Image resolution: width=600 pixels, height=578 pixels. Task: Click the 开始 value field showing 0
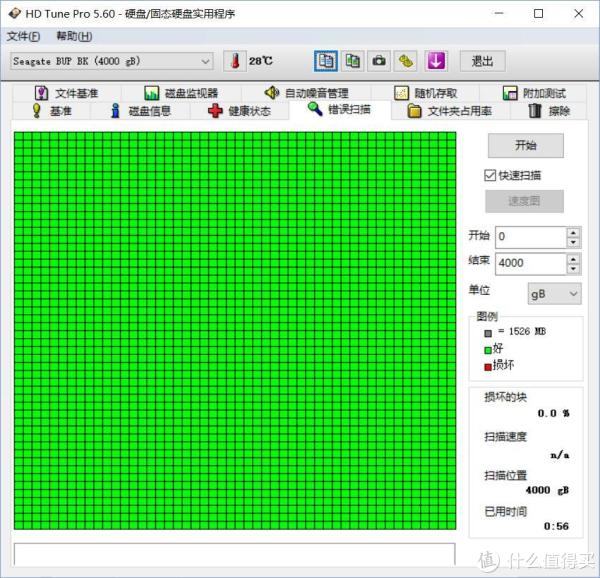[530, 237]
